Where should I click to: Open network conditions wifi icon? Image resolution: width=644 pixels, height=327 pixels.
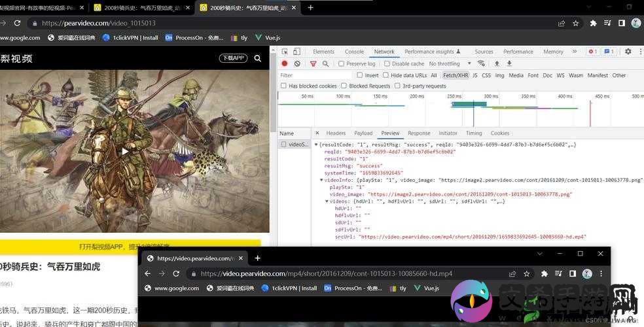pos(481,63)
